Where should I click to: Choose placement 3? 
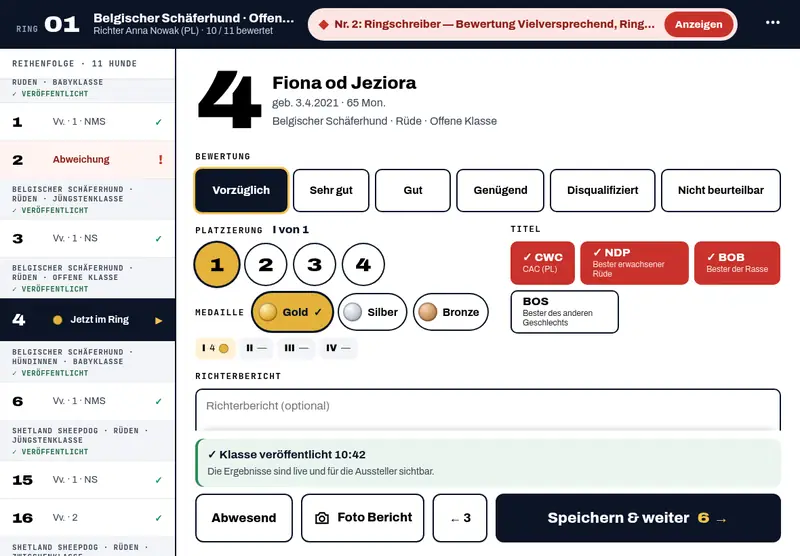point(314,264)
